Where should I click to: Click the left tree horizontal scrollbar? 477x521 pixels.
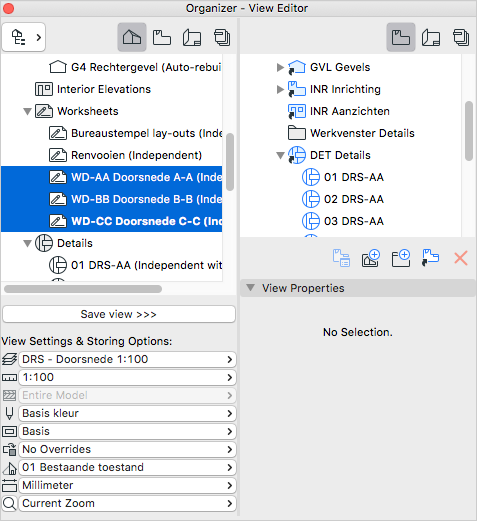pyautogui.click(x=83, y=289)
